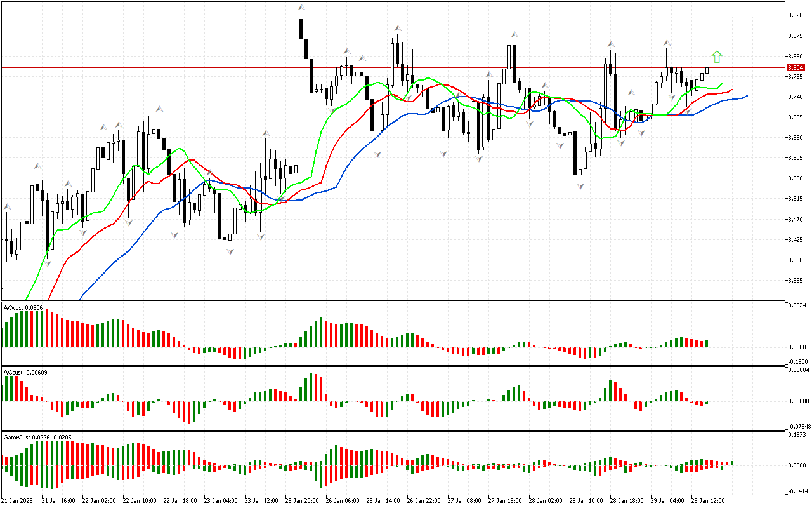
Task: Select the red 3.804 price label
Action: pos(795,67)
